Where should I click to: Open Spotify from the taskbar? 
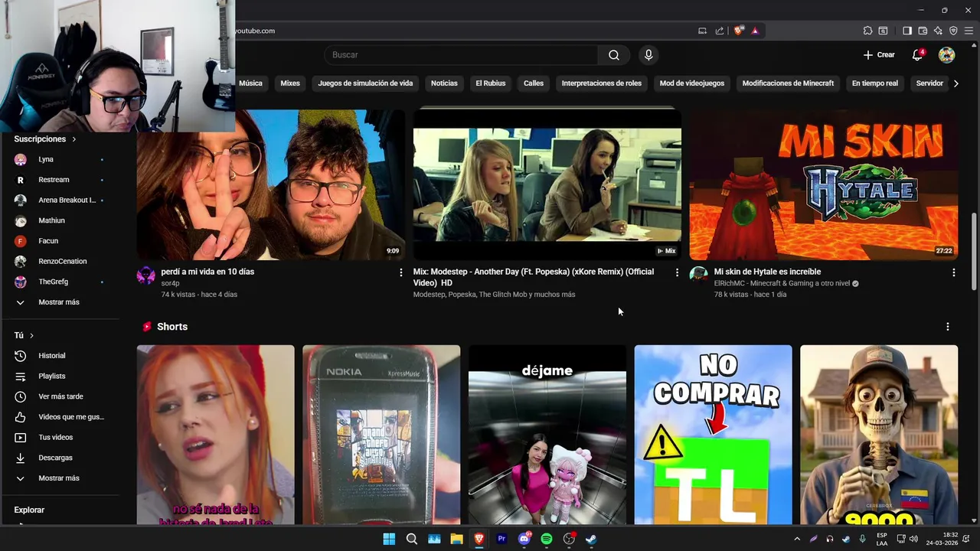tap(547, 539)
